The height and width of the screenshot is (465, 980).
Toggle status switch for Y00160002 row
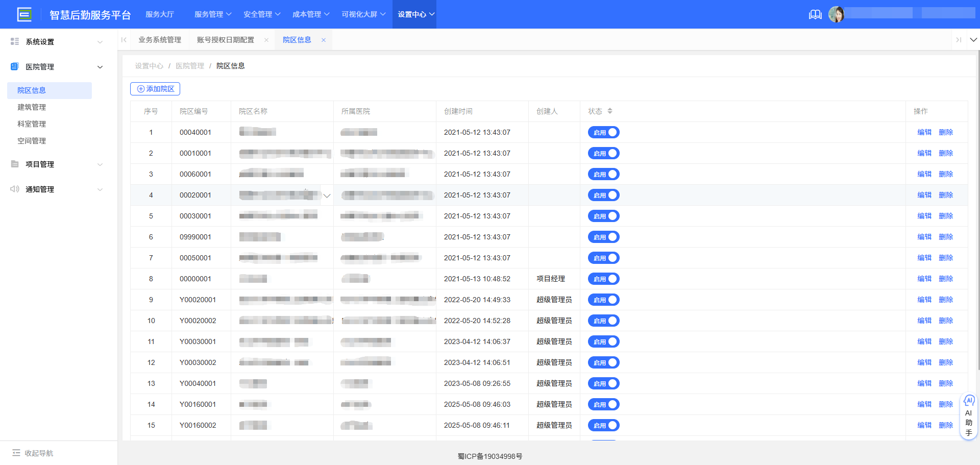pyautogui.click(x=603, y=426)
